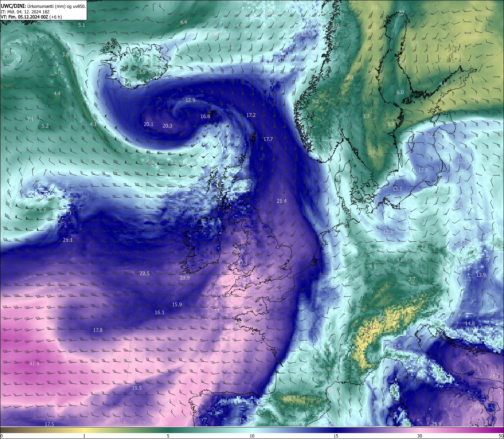Click the 13.9 value label
This screenshot has height=439, width=504.
click(x=481, y=275)
